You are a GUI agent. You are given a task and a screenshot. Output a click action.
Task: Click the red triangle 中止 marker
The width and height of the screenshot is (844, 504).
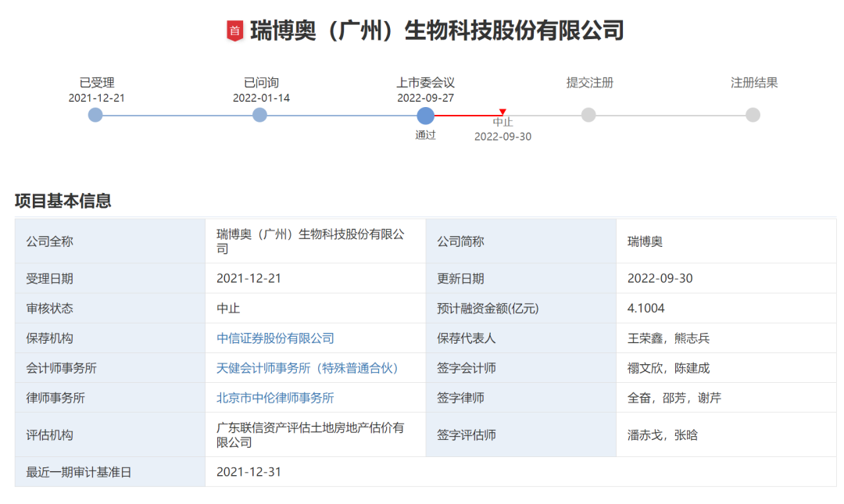click(x=502, y=113)
